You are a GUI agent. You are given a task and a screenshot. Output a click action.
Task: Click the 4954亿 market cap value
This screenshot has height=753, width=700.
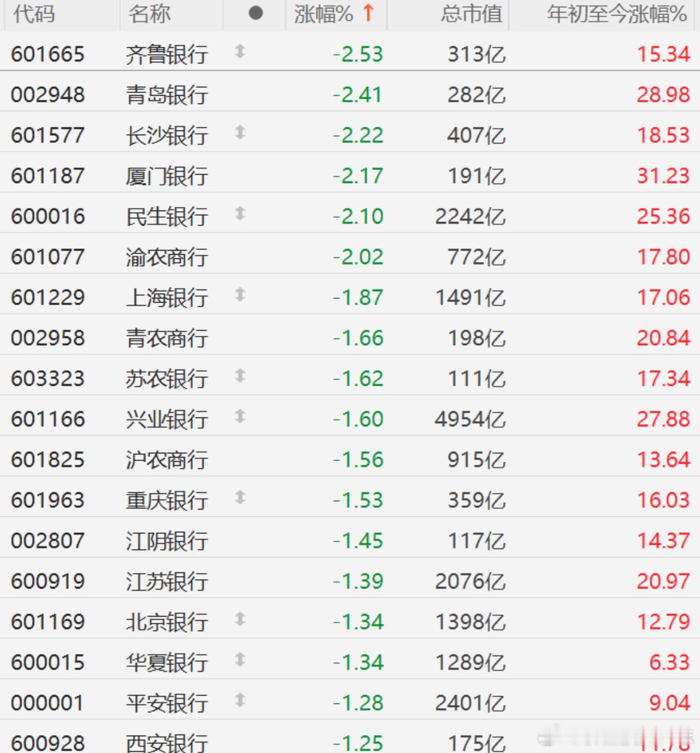click(470, 419)
